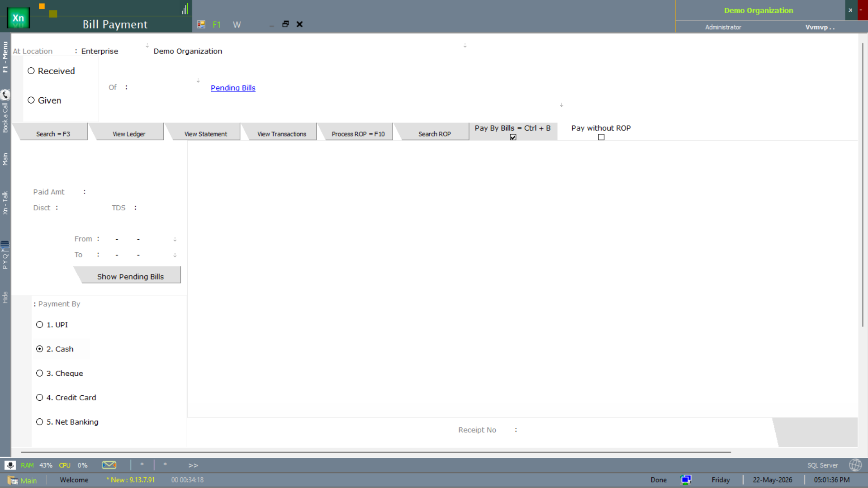
Task: Click the Welcome status text
Action: tap(74, 480)
